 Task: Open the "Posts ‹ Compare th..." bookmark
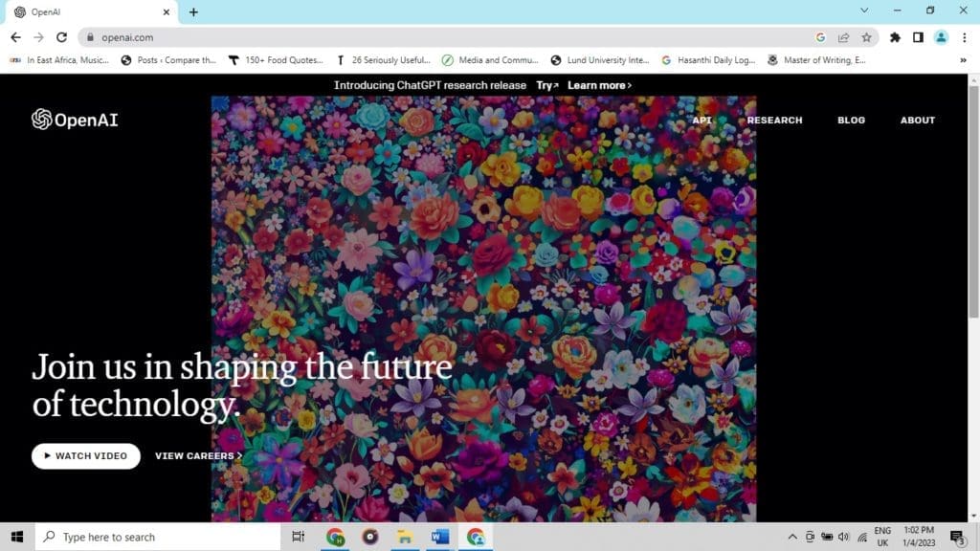(x=168, y=60)
